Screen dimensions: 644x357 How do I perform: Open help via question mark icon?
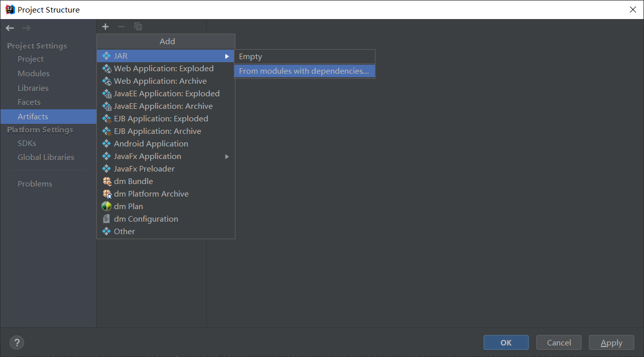tap(17, 343)
